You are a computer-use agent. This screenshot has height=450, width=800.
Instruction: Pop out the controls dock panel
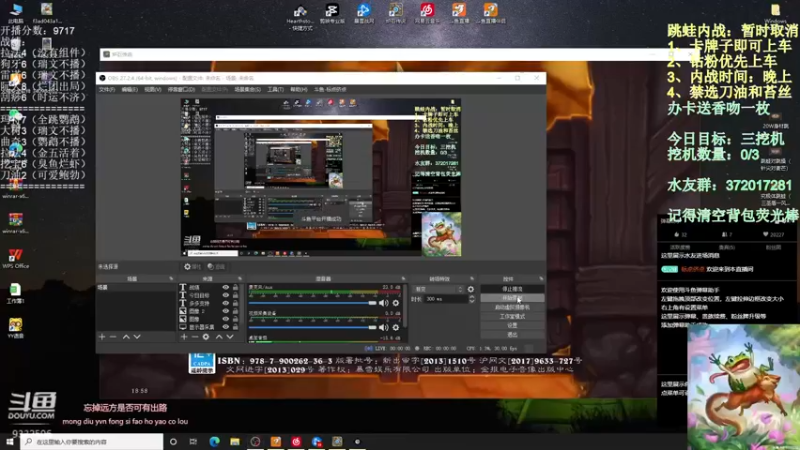point(541,279)
